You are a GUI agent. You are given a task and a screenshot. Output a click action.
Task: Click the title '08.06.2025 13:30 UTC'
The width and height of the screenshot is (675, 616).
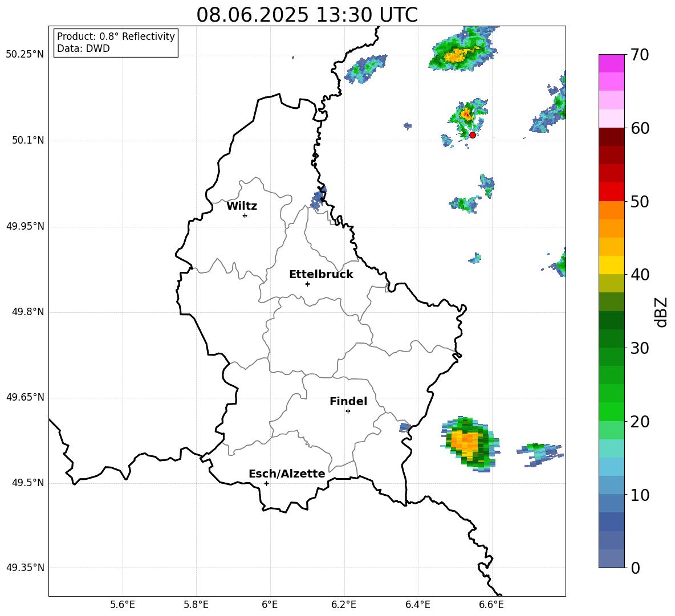click(x=307, y=15)
